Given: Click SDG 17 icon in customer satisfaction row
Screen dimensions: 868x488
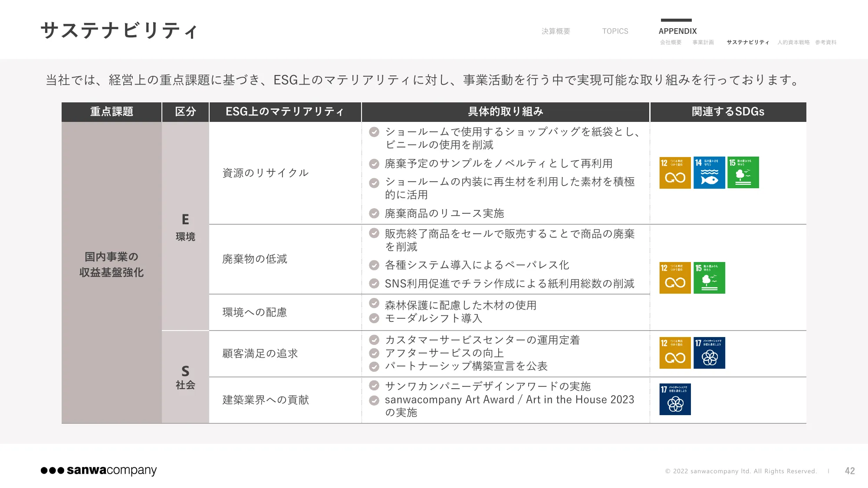Looking at the screenshot, I should pyautogui.click(x=709, y=353).
